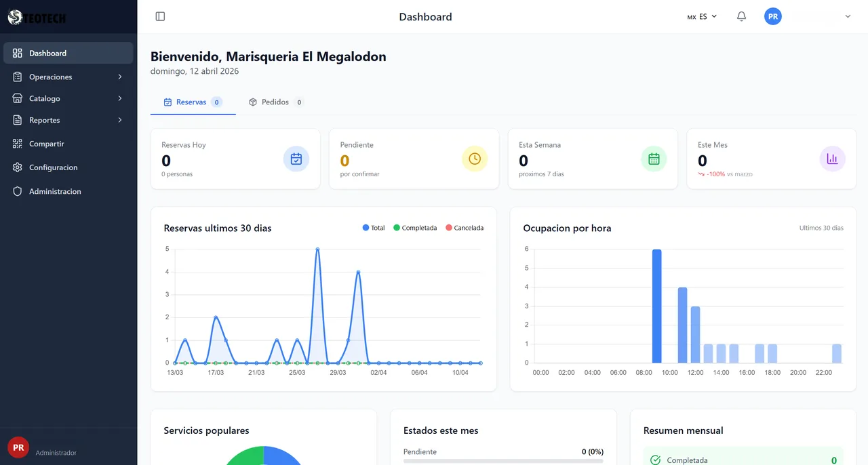Click the PR avatar button
This screenshot has height=465, width=868.
[773, 16]
